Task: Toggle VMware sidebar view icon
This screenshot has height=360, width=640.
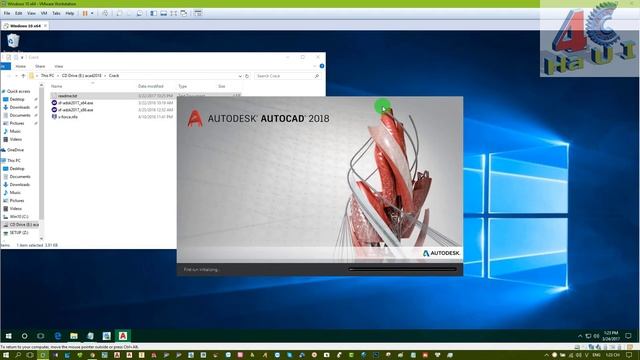Action: click(x=153, y=13)
